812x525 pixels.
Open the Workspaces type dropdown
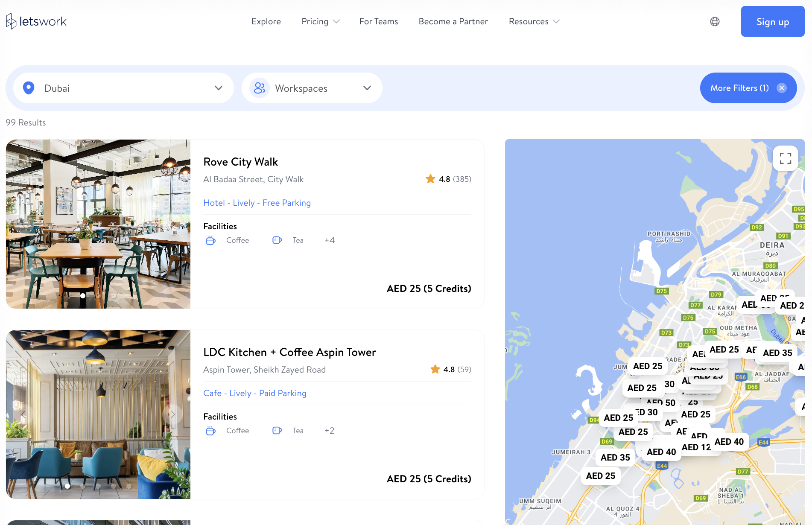coord(312,88)
